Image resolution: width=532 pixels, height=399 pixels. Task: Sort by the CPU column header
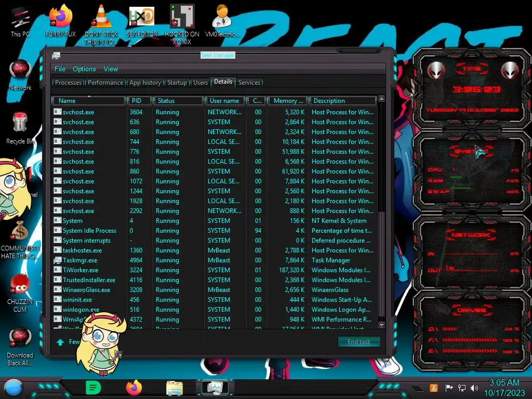257,101
